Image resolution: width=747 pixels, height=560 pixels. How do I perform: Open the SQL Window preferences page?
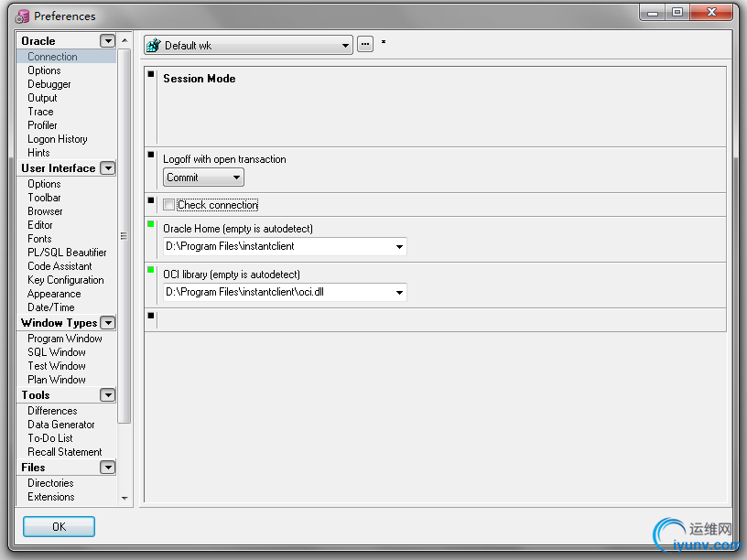(x=57, y=352)
